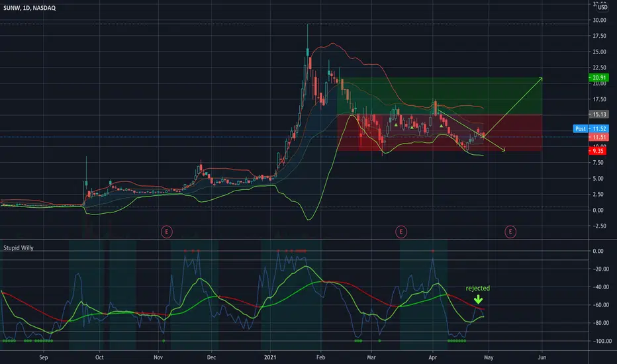617x364 pixels.
Task: Click the -2.50 price scale value
Action: (599, 226)
